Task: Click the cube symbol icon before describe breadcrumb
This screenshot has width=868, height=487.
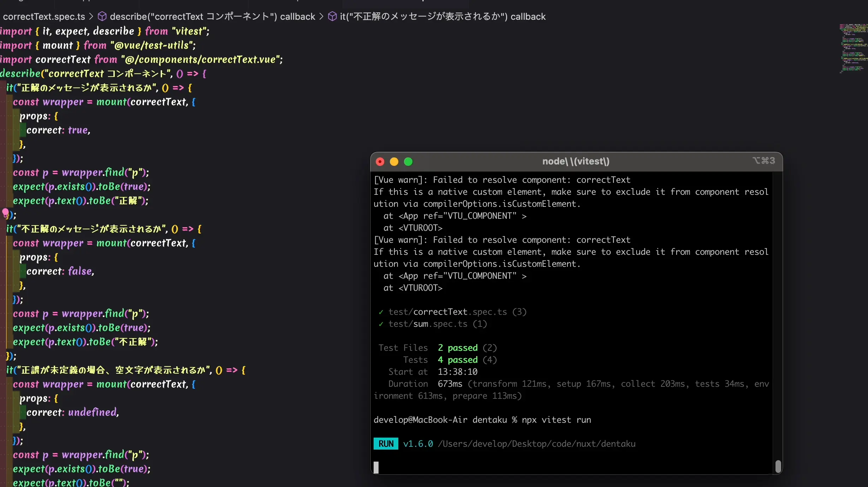Action: (x=102, y=17)
